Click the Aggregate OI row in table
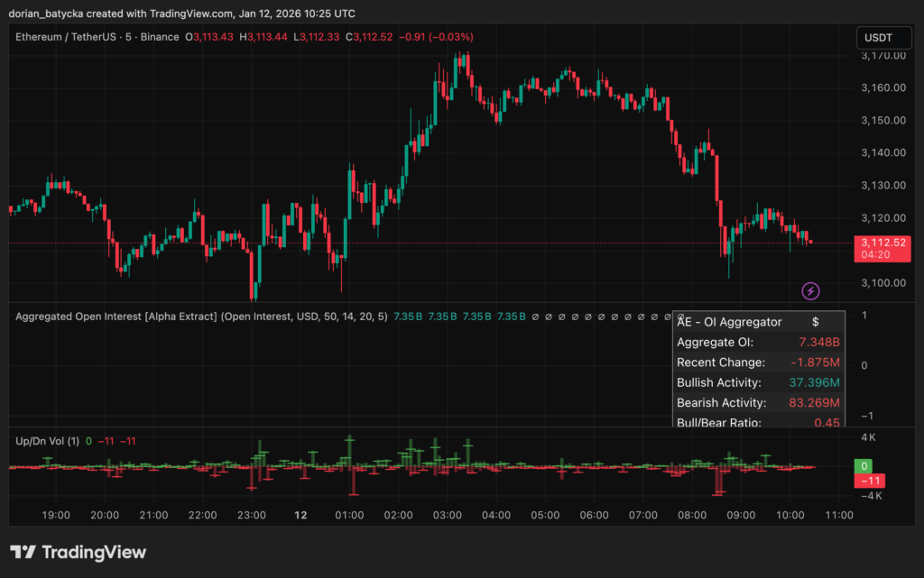Viewport: 924px width, 578px height. coord(715,343)
